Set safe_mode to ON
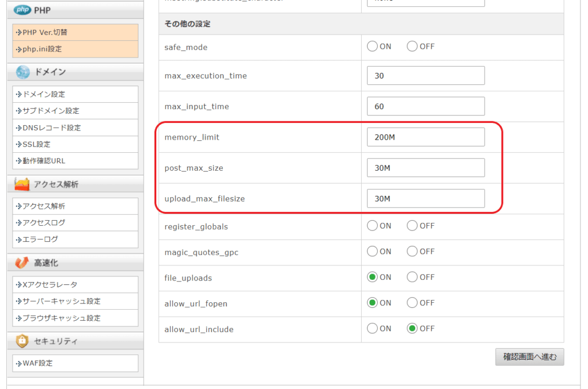 (x=372, y=46)
